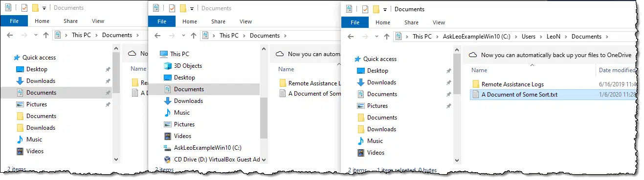Viewport: 644px width, 180px height.
Task: Go back using arrow in left window
Action: (x=10, y=35)
